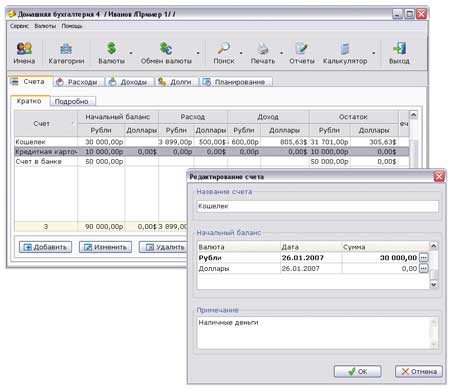The width and height of the screenshot is (450, 389).
Task: Click the Отмена button
Action: click(x=419, y=371)
